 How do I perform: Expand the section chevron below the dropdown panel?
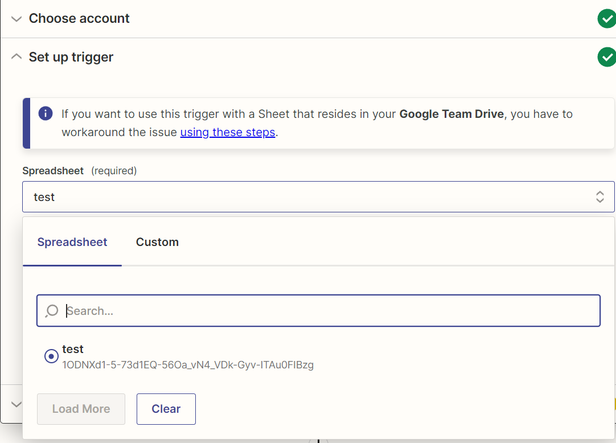pos(16,404)
